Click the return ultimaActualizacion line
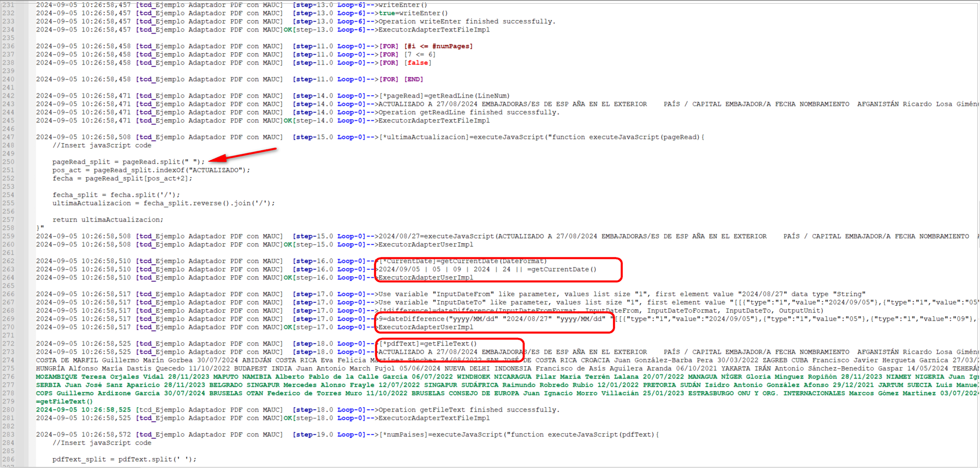Viewport: 980px width, 468px height. 107,220
